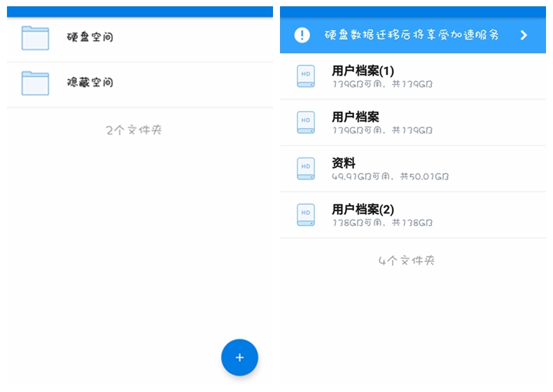The width and height of the screenshot is (553, 392).
Task: Open the 隐藏空间 folder label
Action: click(x=90, y=83)
